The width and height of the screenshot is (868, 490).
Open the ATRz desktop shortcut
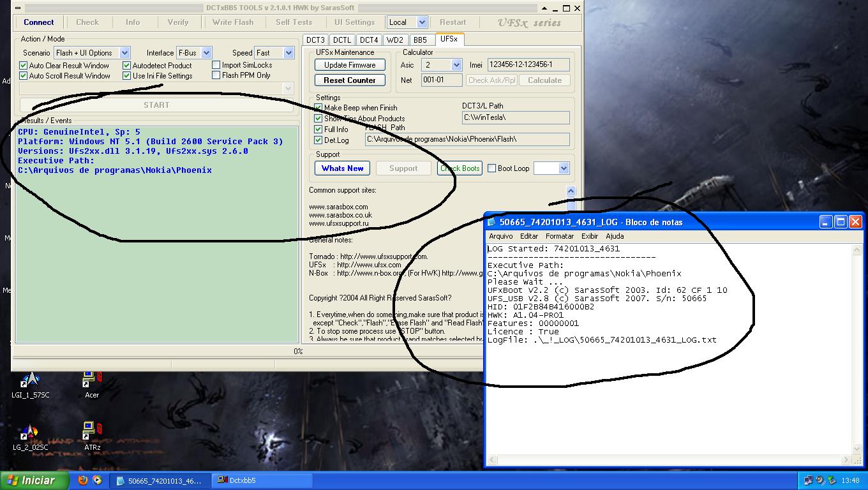(x=92, y=436)
